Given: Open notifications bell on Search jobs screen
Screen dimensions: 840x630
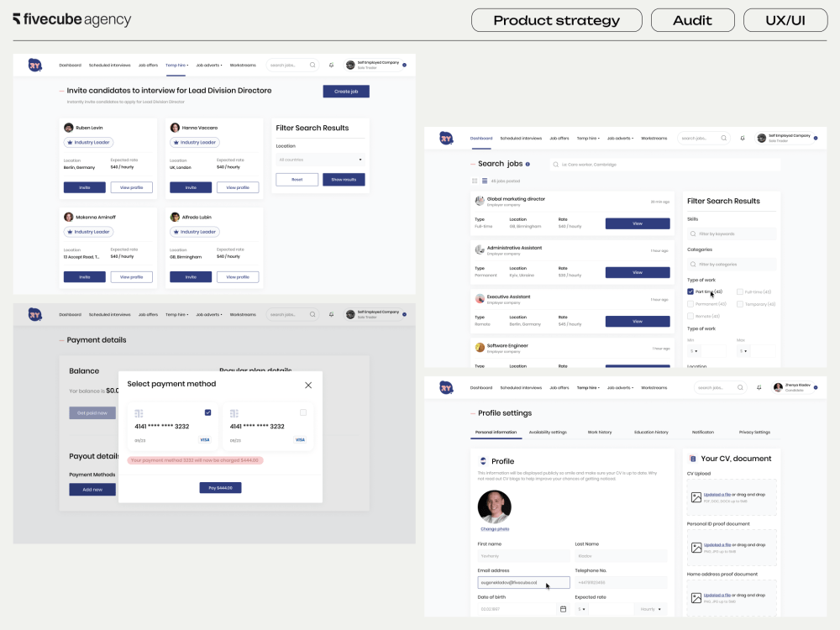Looking at the screenshot, I should point(743,139).
